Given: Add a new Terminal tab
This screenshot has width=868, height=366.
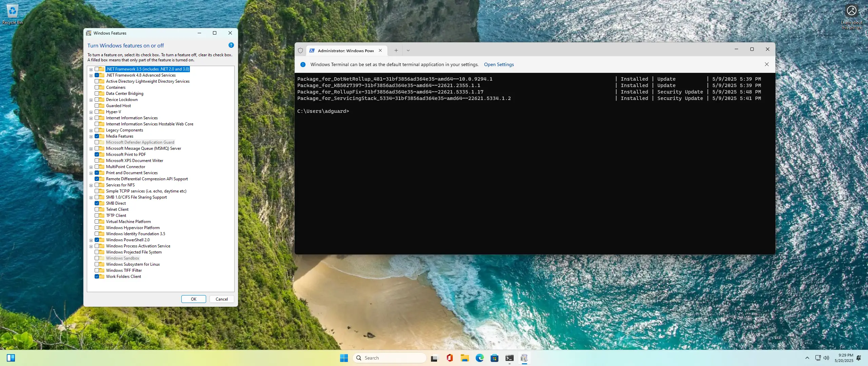Looking at the screenshot, I should [396, 50].
